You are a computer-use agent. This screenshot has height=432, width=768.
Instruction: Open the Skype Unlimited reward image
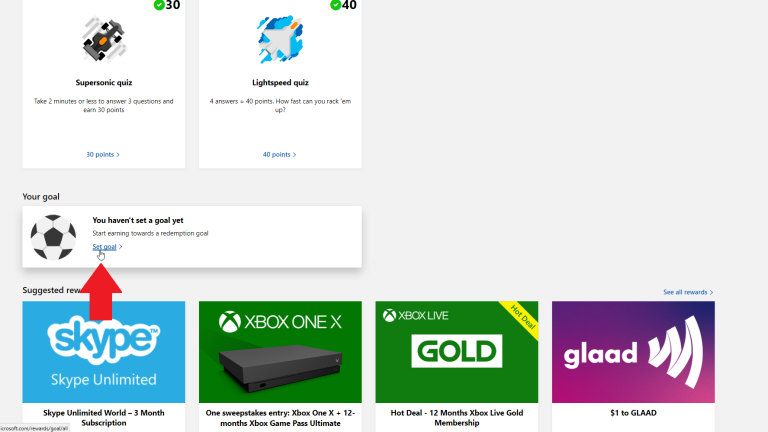(x=104, y=352)
